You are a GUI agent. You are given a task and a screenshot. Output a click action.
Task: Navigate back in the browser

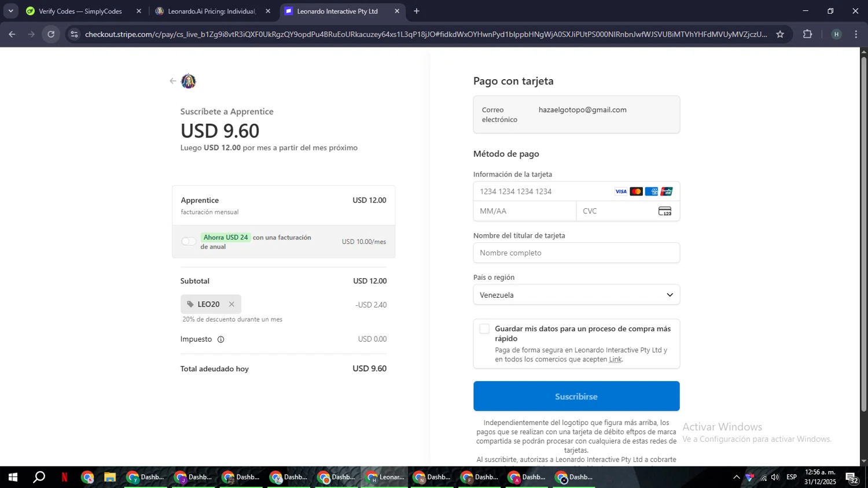[12, 34]
